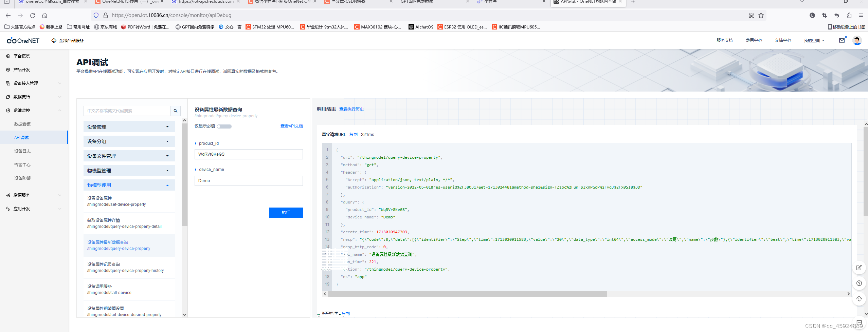Click the API search magnifier icon
The image size is (868, 332).
(176, 111)
